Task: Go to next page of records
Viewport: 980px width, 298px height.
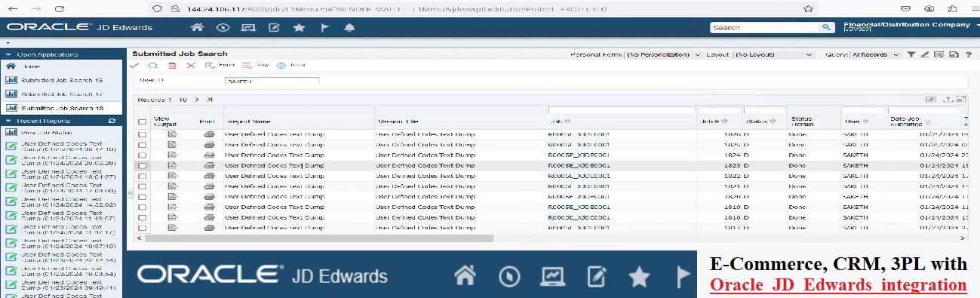Action: pyautogui.click(x=197, y=99)
